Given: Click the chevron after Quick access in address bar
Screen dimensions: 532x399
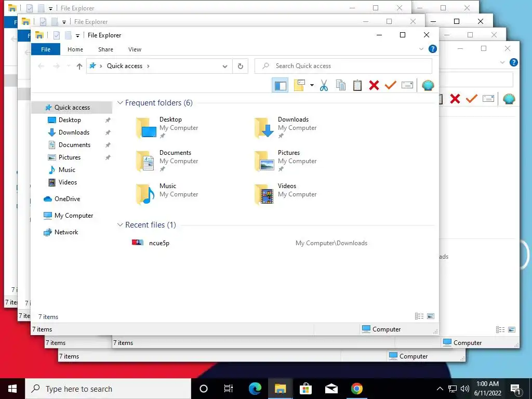Looking at the screenshot, I should tap(148, 66).
